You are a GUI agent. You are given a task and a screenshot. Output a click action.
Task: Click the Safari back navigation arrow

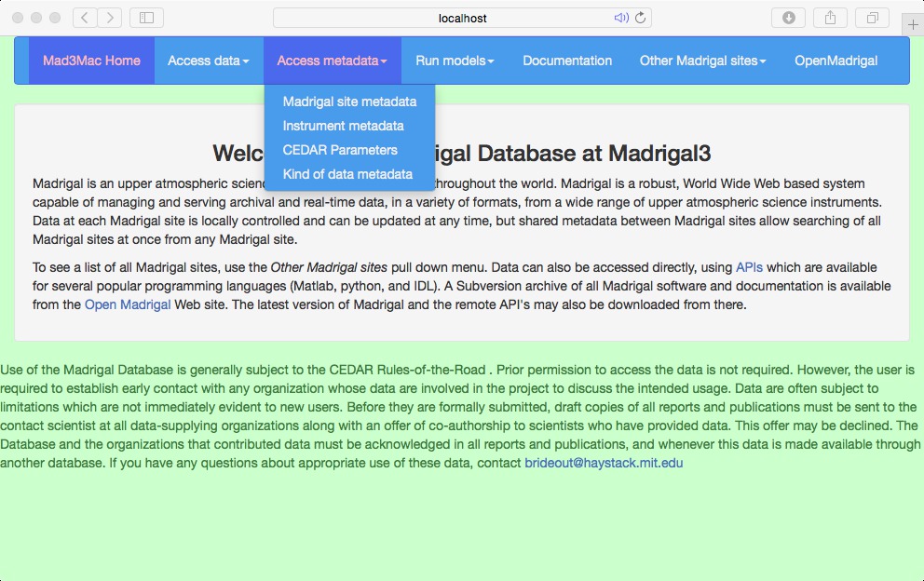pos(85,18)
